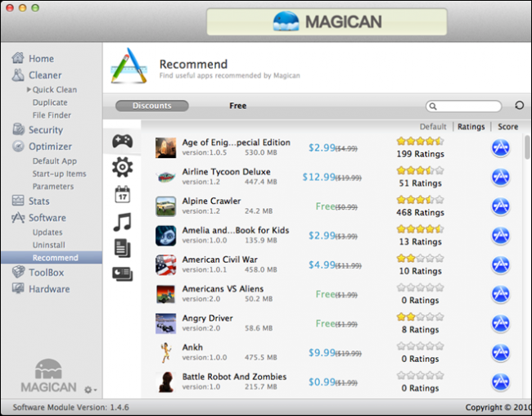
Task: Switch to the Discounts tab
Action: coord(152,106)
